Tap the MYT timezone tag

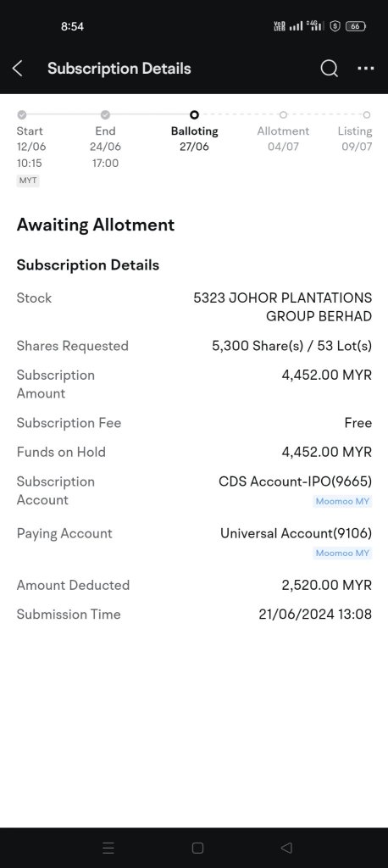(x=28, y=181)
